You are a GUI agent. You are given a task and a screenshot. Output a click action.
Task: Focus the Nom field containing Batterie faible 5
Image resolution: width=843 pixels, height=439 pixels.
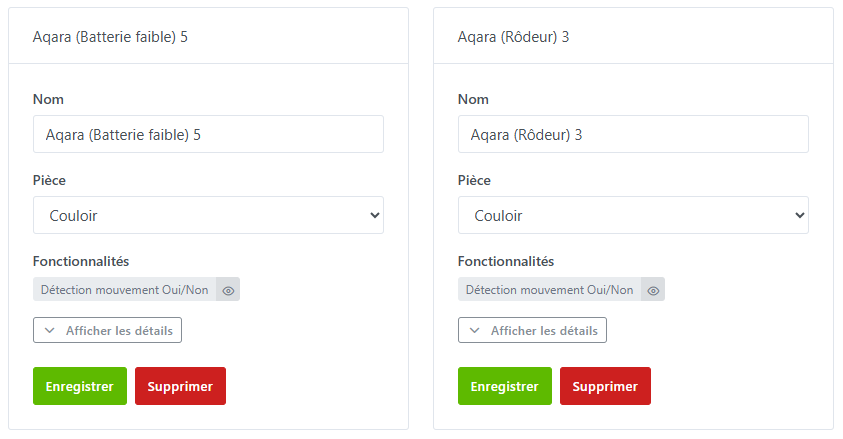[208, 134]
